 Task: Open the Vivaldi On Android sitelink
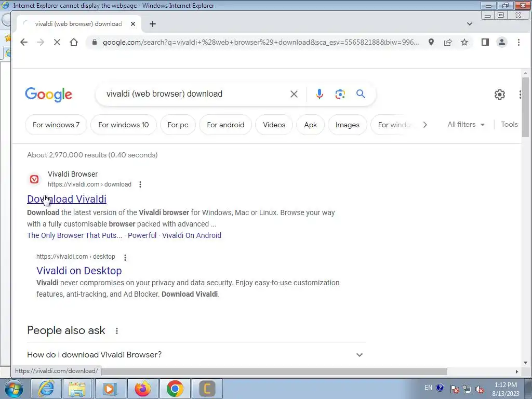(192, 235)
